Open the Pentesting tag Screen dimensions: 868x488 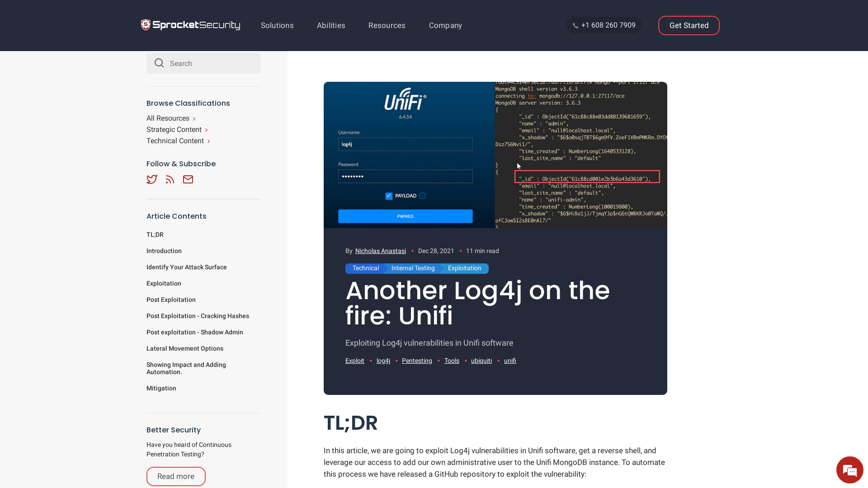[417, 361]
